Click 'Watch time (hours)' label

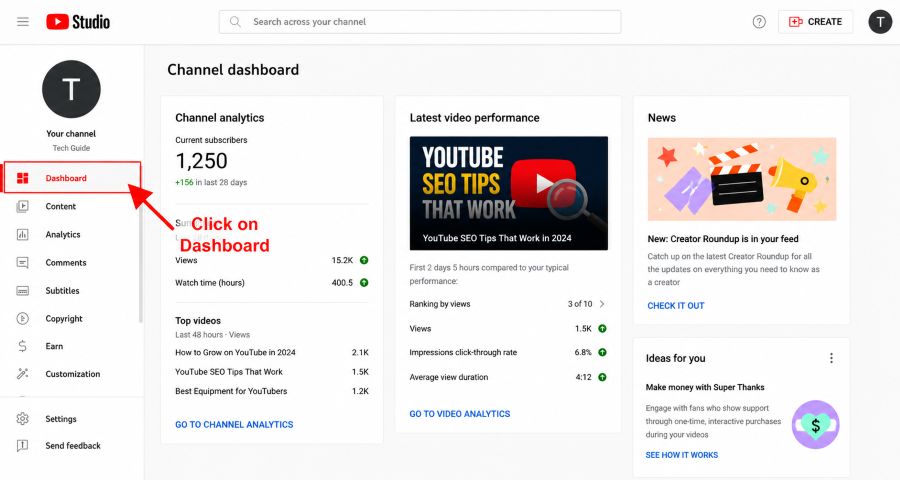pos(210,282)
